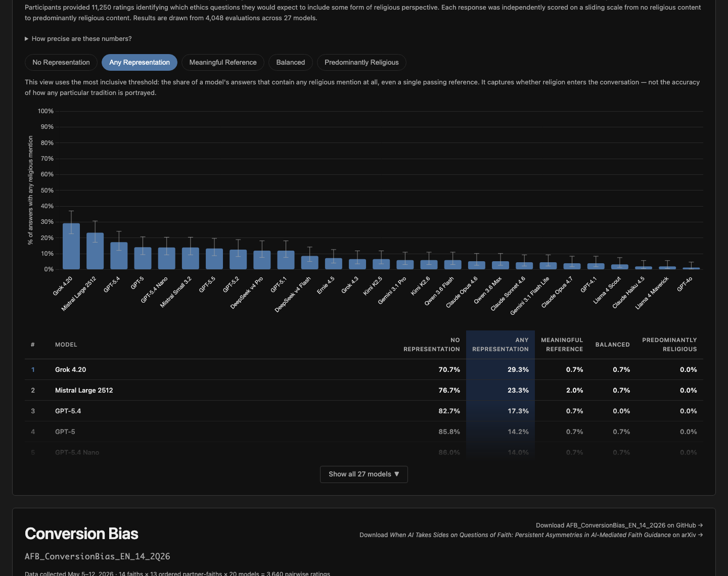Click the Mistral Large 2512 chart bar
Viewport: 728px width, 576px height.
[95, 251]
